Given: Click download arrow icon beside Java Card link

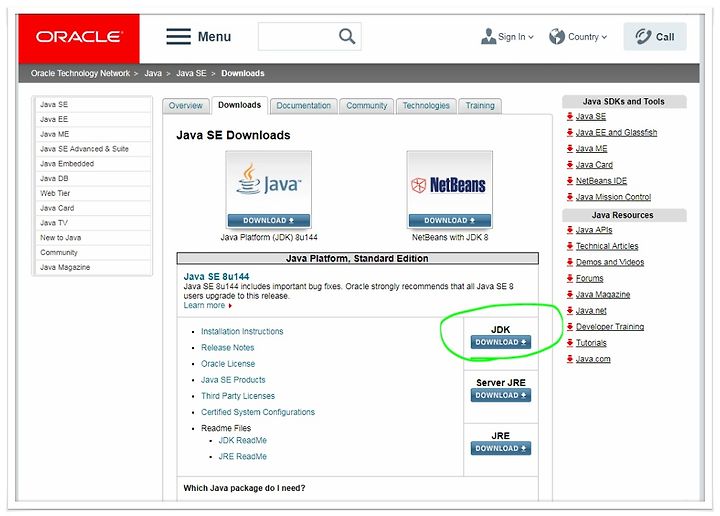Looking at the screenshot, I should point(570,164).
